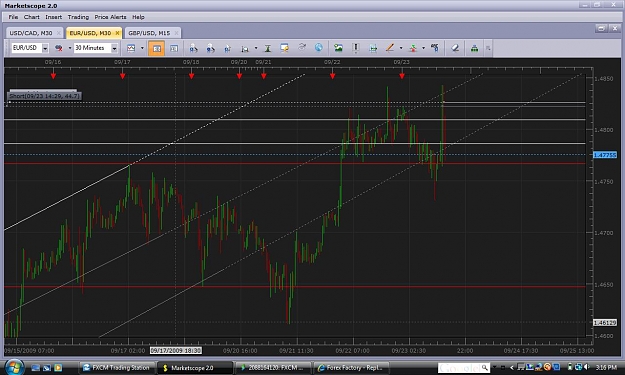Image resolution: width=625 pixels, height=375 pixels.
Task: Click the blue globe icon
Action: (x=318, y=47)
